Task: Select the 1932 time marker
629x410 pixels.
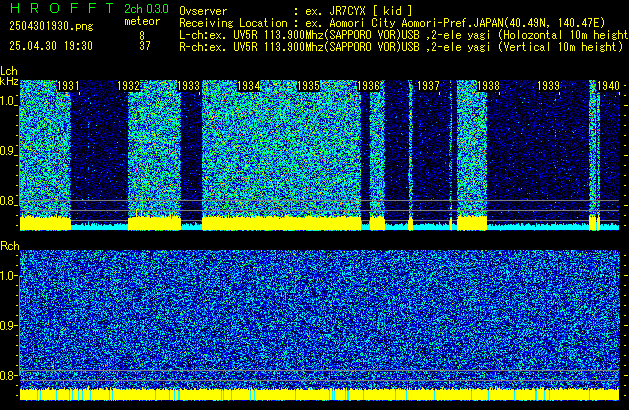Action: click(x=128, y=86)
